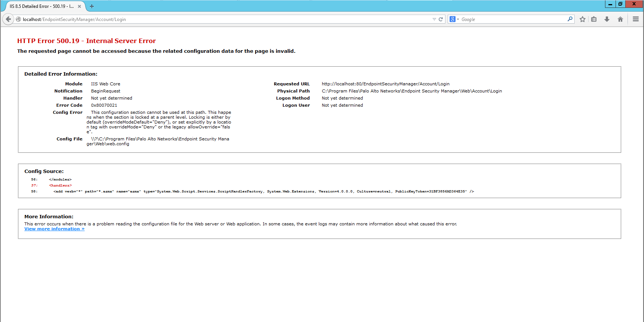Click the globe site identity icon
The image size is (644, 322).
(18, 19)
